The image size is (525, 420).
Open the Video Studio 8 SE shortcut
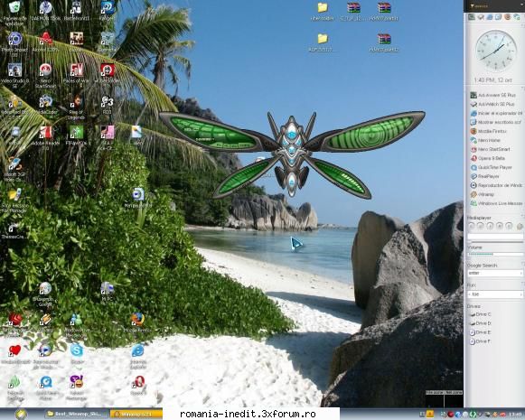coord(14,70)
